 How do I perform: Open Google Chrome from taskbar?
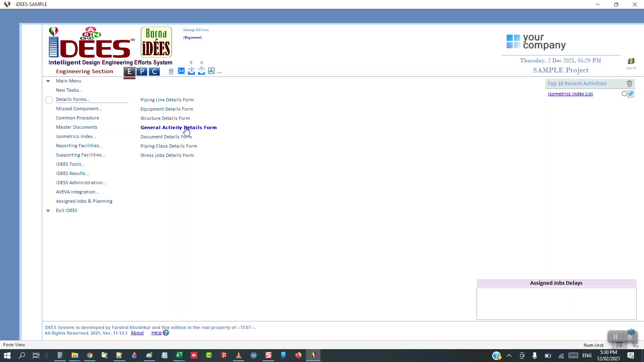pos(90,355)
